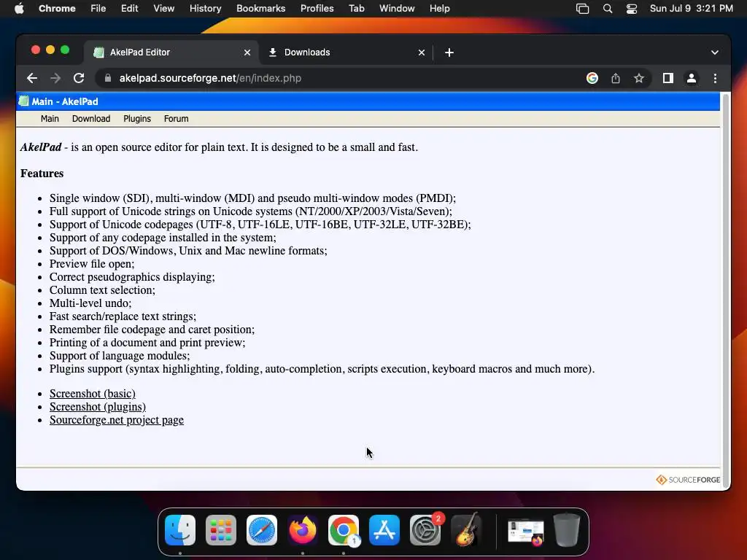Launch GarageBand from the dock

pyautogui.click(x=466, y=530)
